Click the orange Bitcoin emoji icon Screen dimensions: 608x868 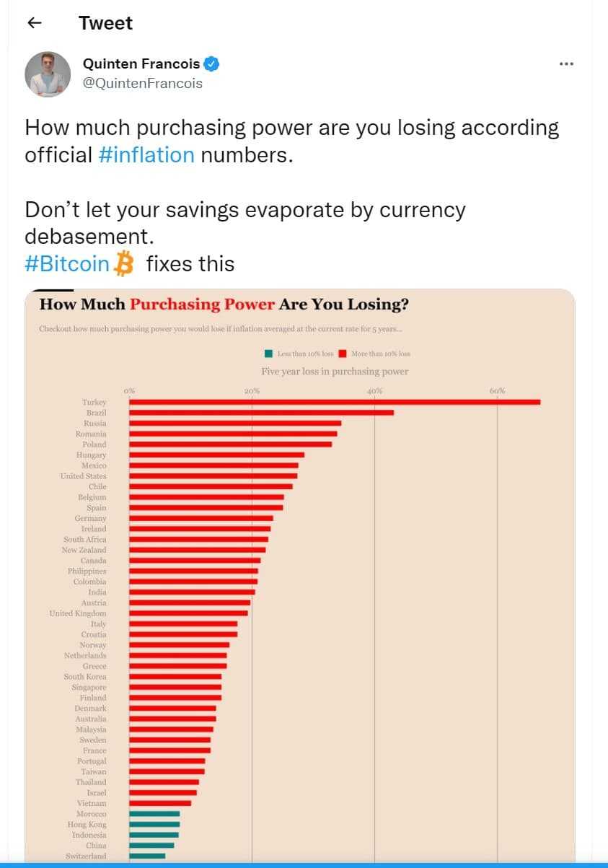[x=124, y=264]
